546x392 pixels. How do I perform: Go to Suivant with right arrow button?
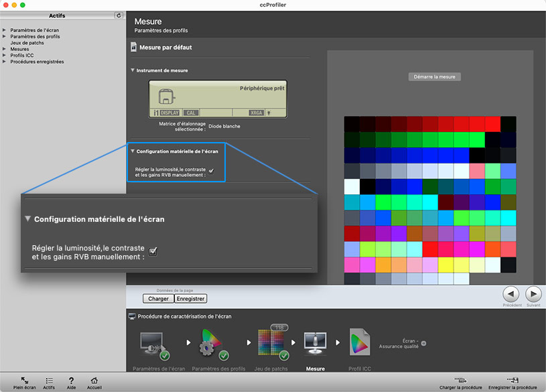[x=533, y=294]
